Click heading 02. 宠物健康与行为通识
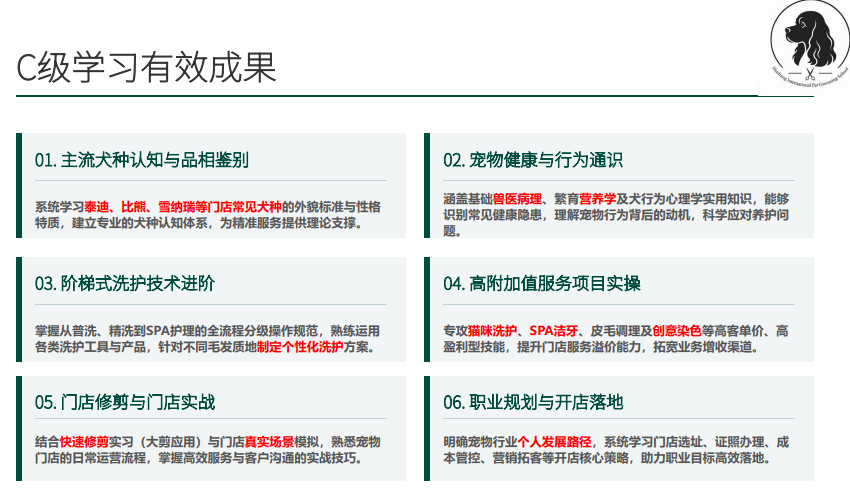Image resolution: width=850 pixels, height=491 pixels. (x=533, y=160)
